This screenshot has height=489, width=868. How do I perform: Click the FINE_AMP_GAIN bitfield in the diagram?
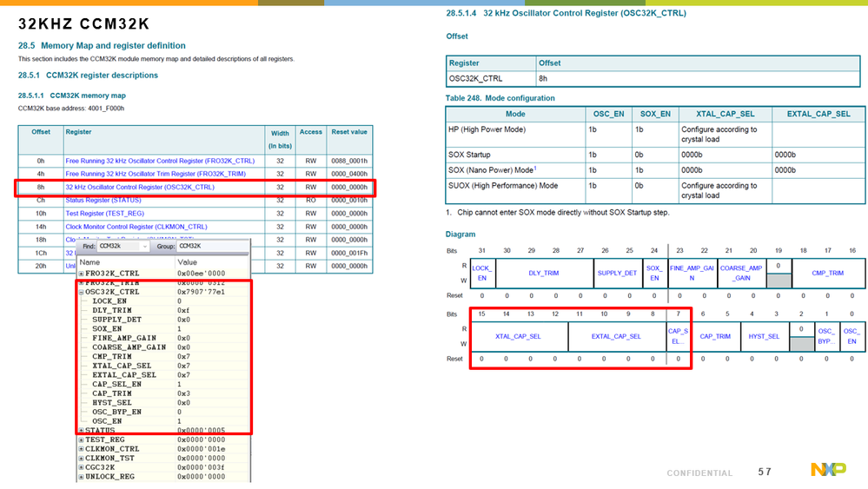(x=692, y=274)
